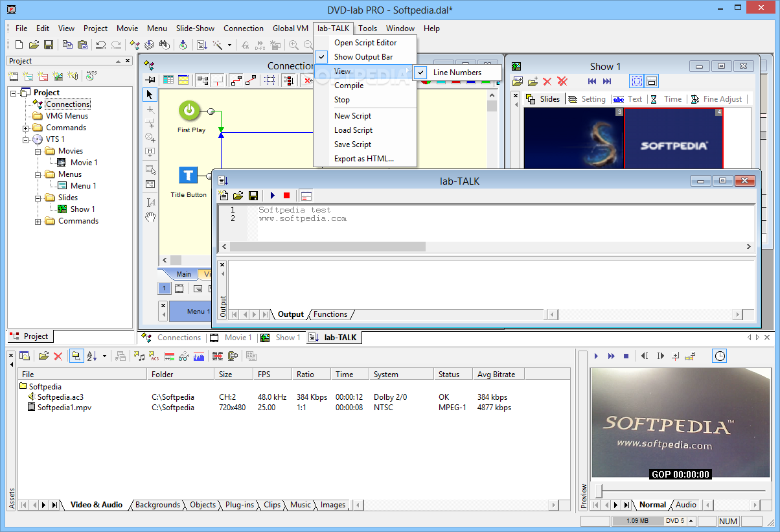Collapse the Menus folder in project tree
Screen dimensions: 780x532
pyautogui.click(x=38, y=174)
